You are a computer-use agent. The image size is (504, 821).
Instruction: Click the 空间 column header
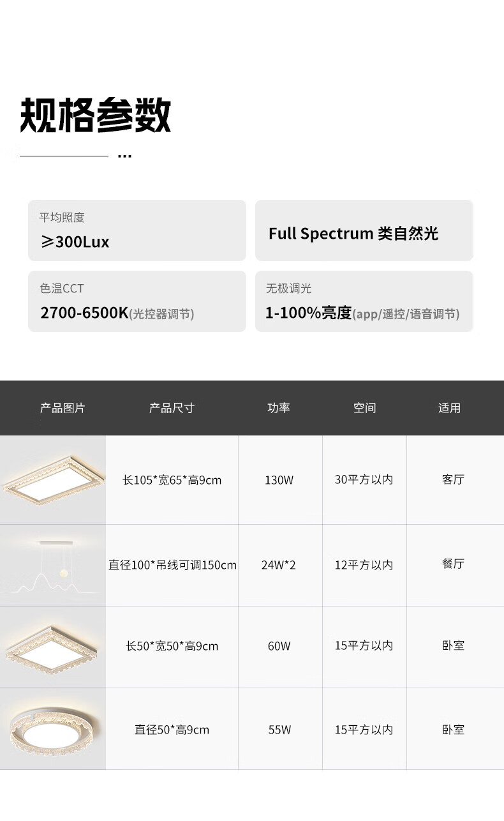point(365,408)
